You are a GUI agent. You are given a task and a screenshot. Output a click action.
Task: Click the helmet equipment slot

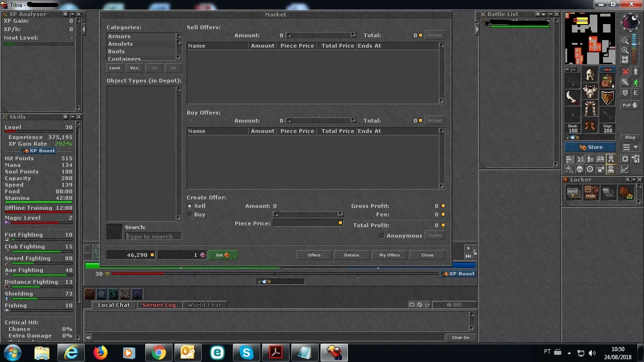tap(590, 74)
